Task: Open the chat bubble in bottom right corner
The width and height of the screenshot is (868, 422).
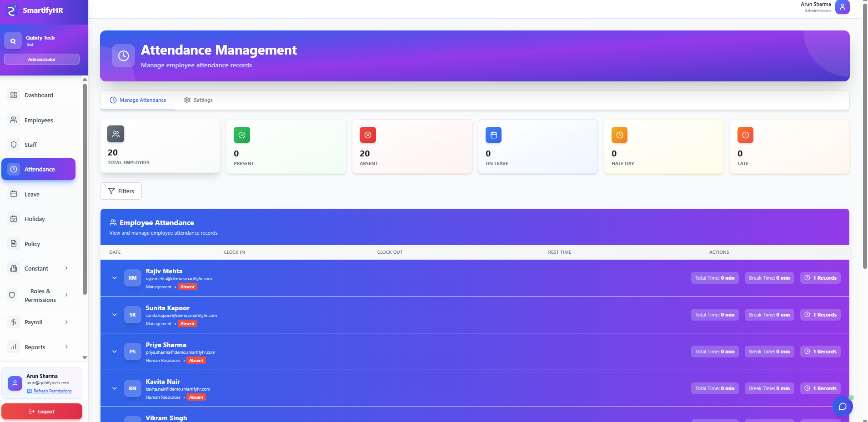Action: 843,406
